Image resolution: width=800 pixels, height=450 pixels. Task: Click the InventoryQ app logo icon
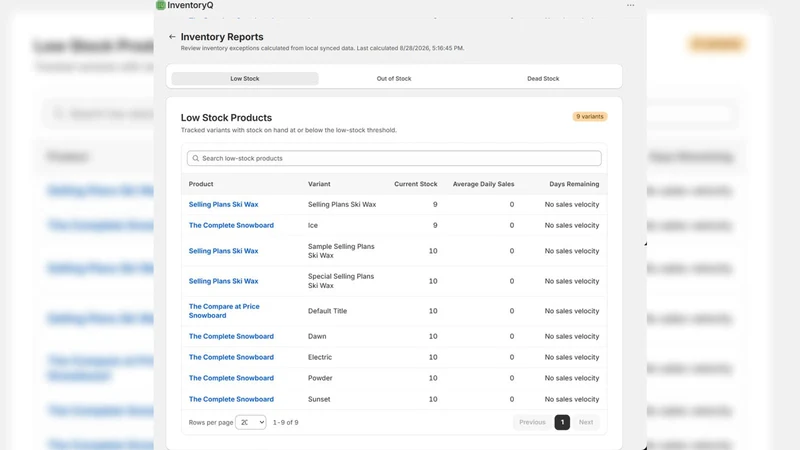[x=161, y=5]
